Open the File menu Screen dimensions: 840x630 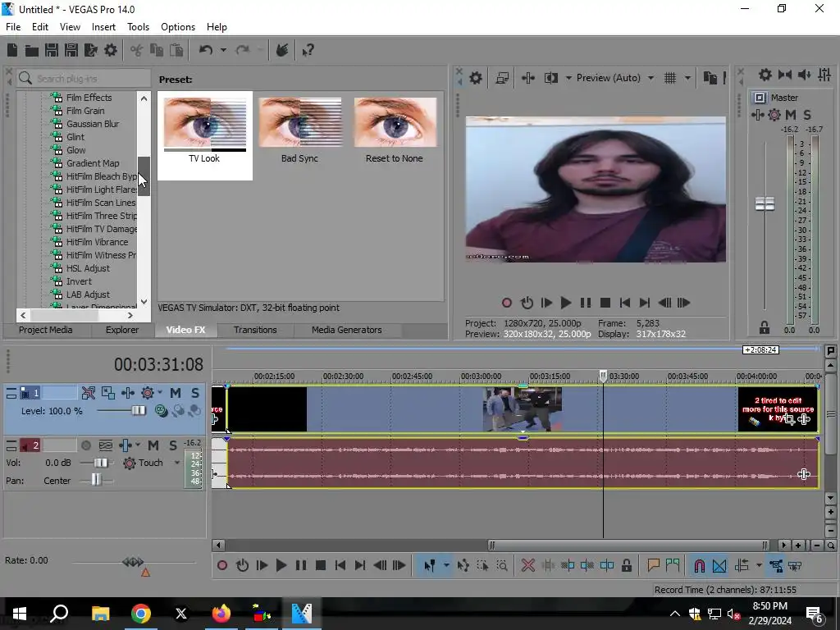coord(13,27)
